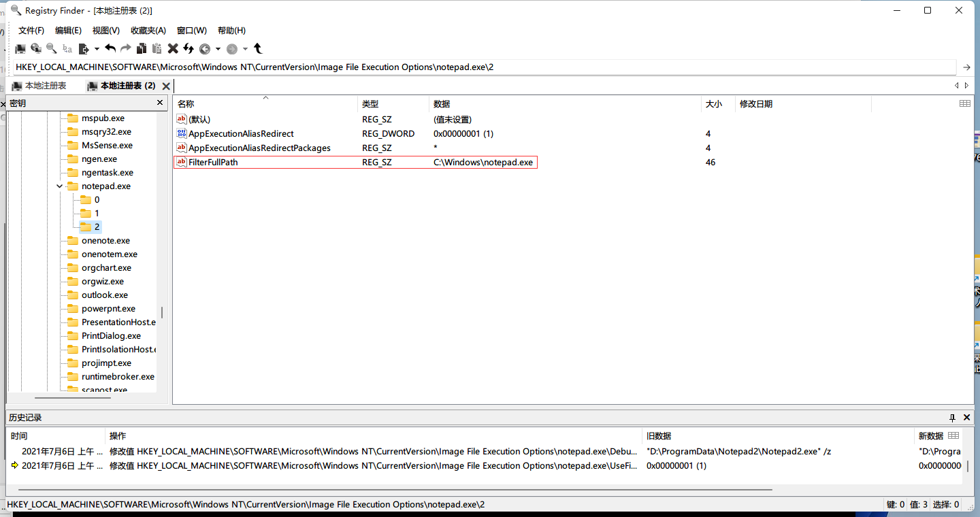Close the 本地注册表 (2) tab
The width and height of the screenshot is (980, 517).
click(166, 86)
